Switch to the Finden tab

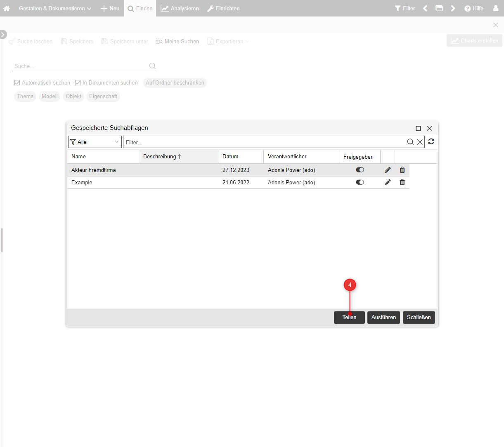coord(140,8)
